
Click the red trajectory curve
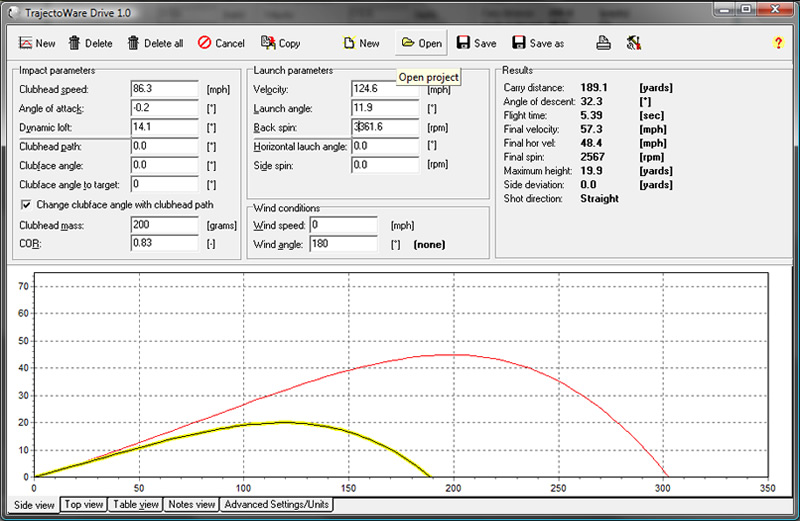click(453, 355)
